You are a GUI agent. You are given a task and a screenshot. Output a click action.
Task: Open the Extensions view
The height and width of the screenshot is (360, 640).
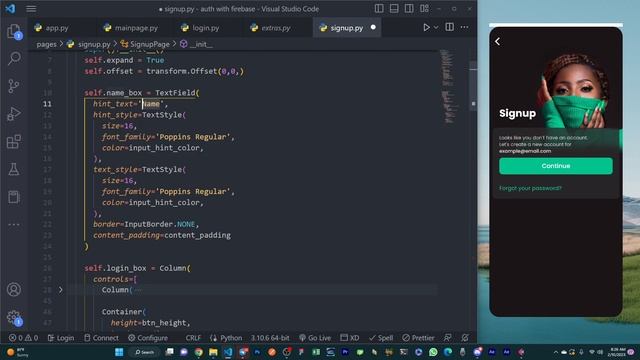tap(14, 142)
